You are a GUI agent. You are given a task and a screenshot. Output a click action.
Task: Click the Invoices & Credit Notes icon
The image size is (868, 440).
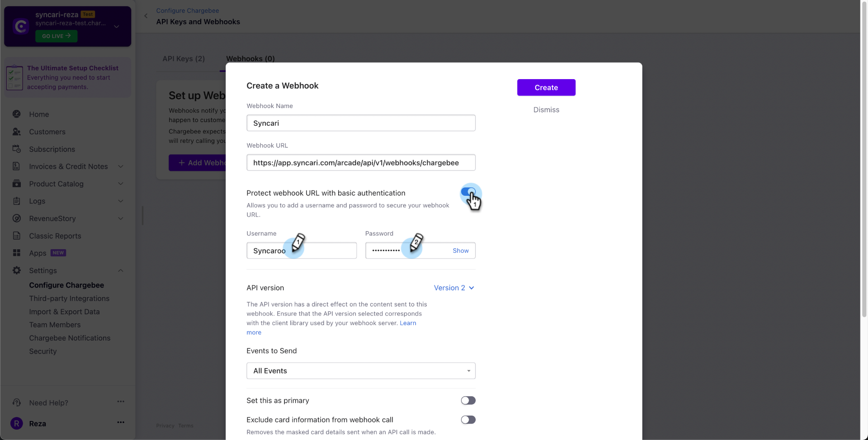tap(16, 166)
